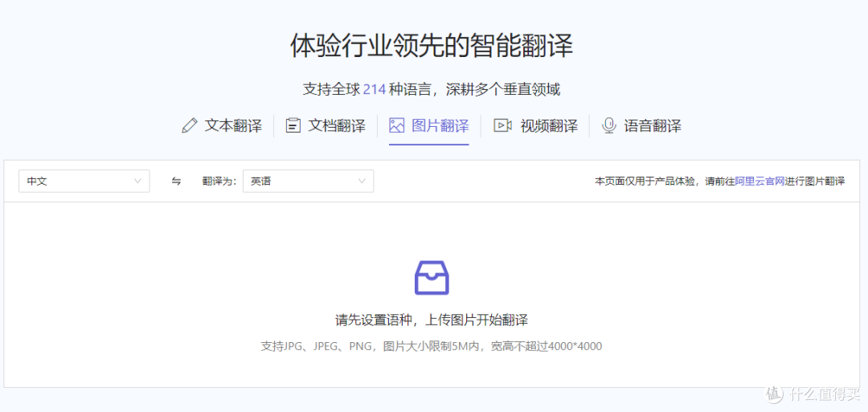Viewport: 868px width, 412px height.
Task: Click the heading 体验行业领先的智能翻译
Action: click(x=432, y=45)
